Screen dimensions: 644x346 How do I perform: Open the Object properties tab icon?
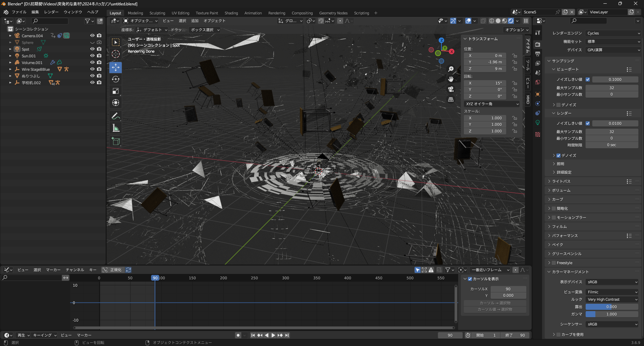(x=538, y=94)
